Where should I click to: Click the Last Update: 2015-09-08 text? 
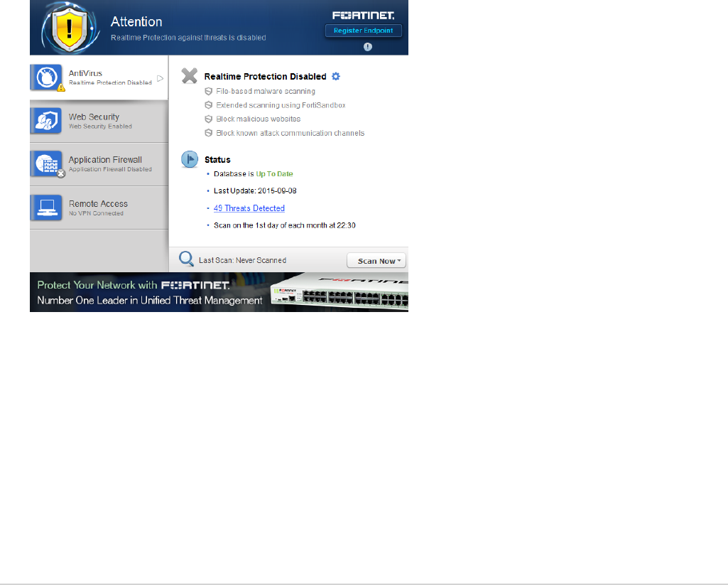[x=255, y=191]
